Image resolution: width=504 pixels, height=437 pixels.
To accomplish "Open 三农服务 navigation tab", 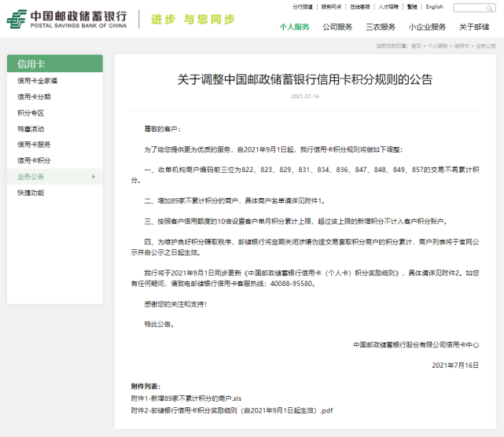I will (381, 27).
